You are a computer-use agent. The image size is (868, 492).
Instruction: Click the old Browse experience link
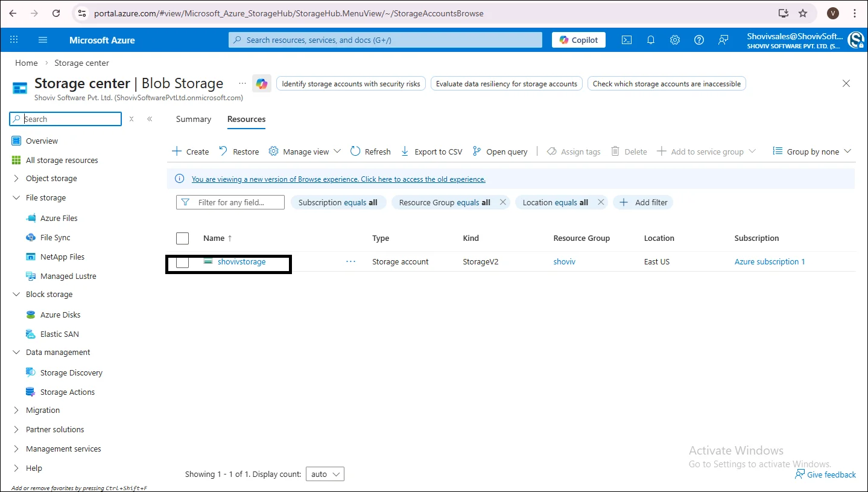point(338,179)
